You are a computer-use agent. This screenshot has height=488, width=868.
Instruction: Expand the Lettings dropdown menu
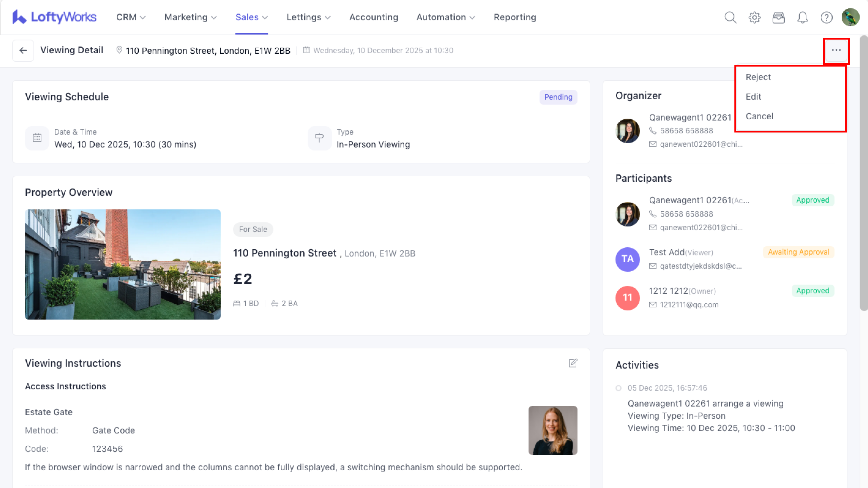(x=308, y=17)
